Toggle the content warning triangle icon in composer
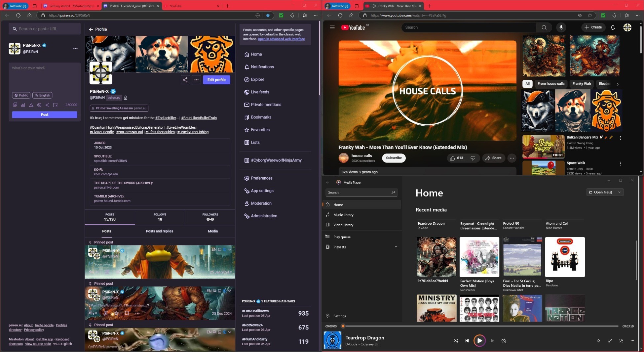 coord(31,105)
